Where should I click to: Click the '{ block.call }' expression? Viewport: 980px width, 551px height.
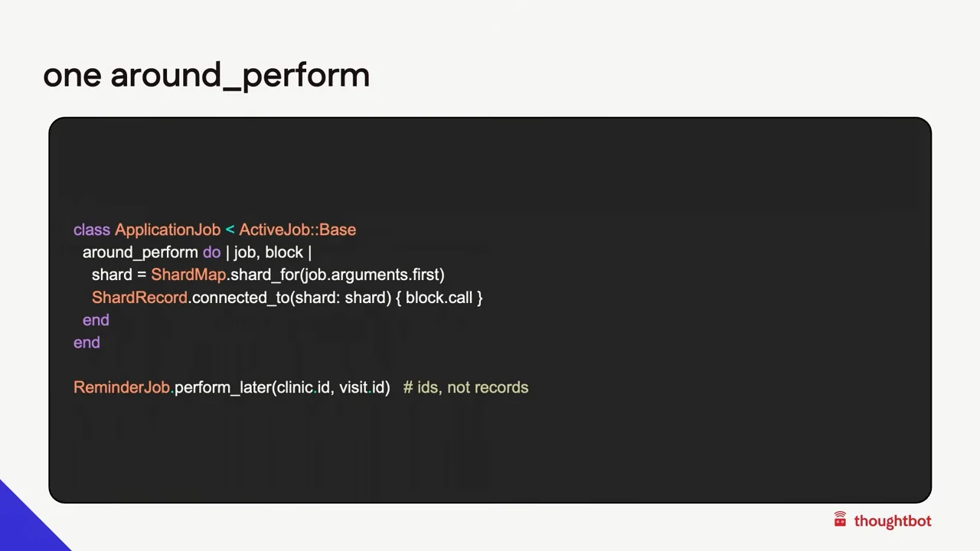tap(439, 298)
